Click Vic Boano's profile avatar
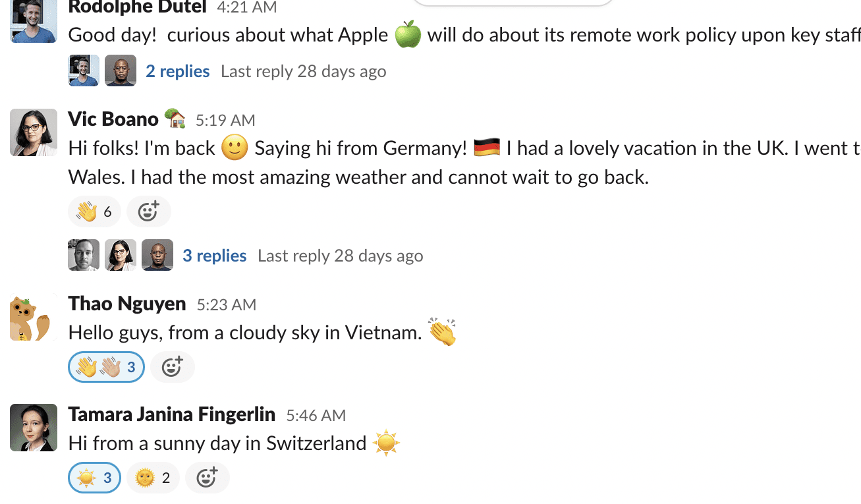The image size is (861, 504). 34,132
